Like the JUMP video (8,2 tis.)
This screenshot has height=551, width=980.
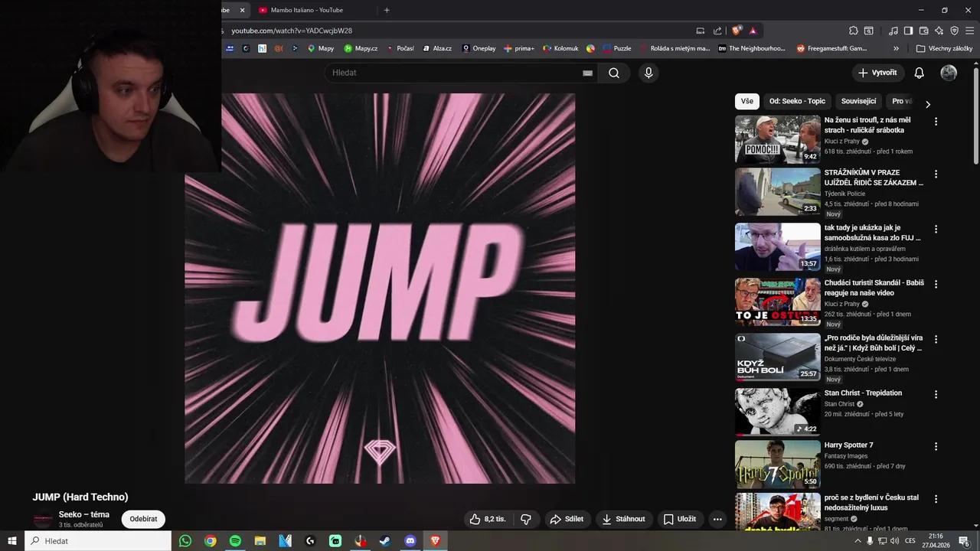point(488,519)
